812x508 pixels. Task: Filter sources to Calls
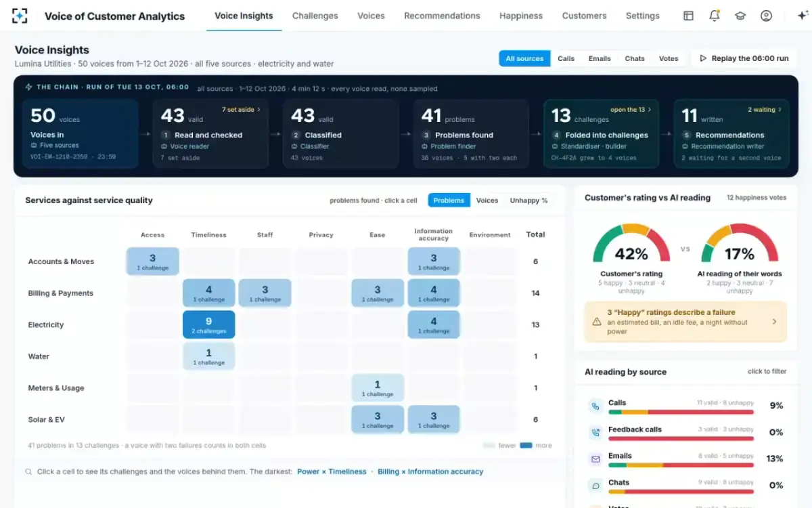(566, 58)
